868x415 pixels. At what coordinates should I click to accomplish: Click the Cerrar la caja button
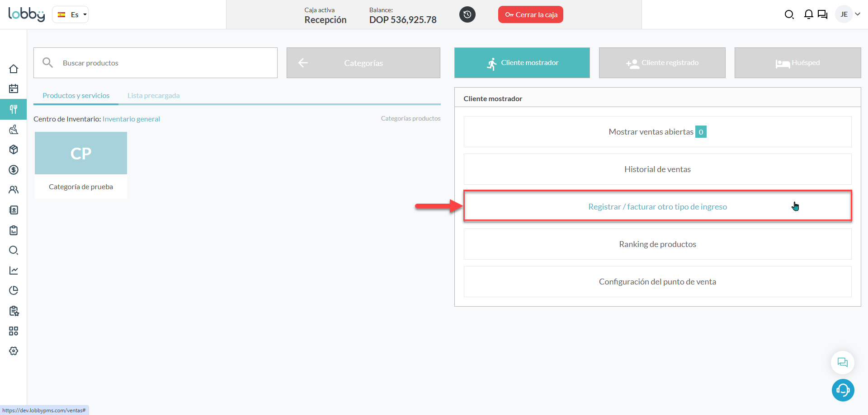coord(531,14)
